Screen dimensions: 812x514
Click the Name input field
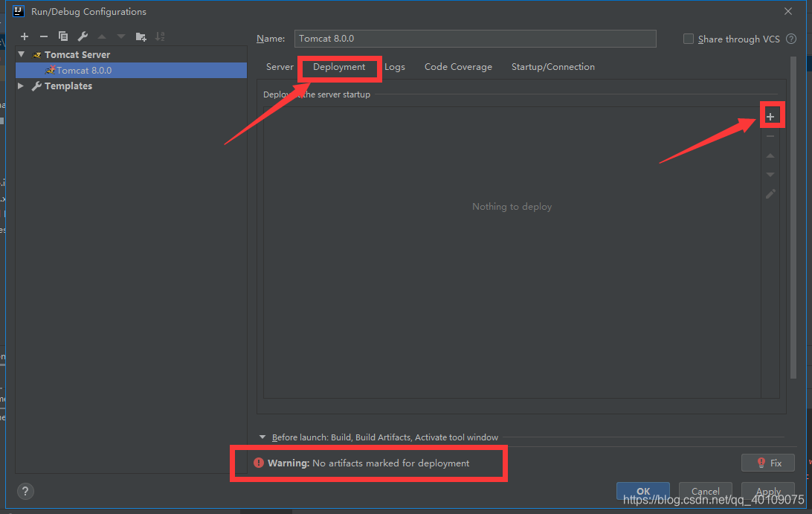click(475, 39)
